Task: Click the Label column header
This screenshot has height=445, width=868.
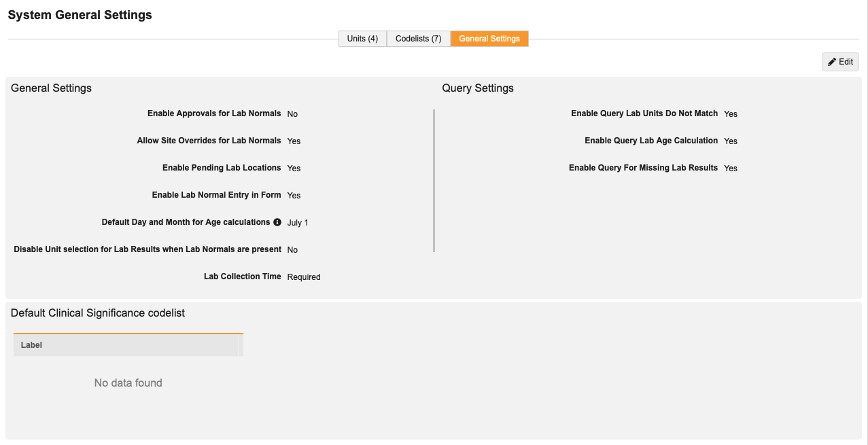Action: (x=32, y=345)
